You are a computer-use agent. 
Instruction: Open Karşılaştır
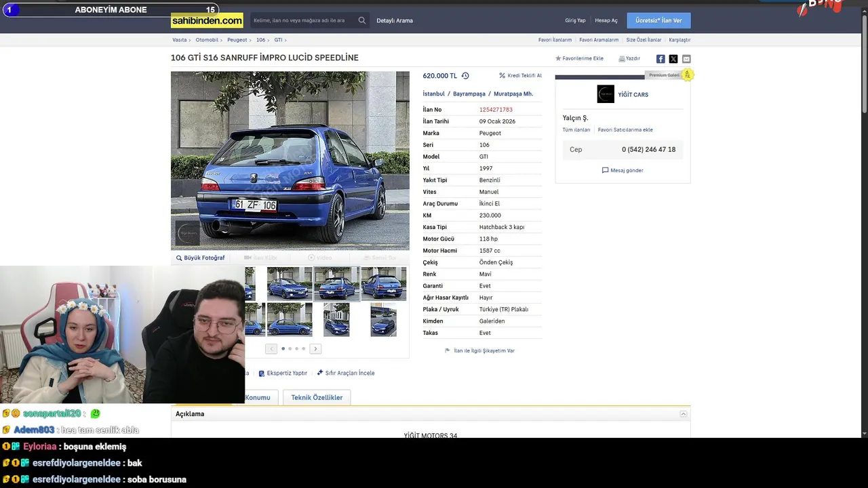pyautogui.click(x=679, y=40)
